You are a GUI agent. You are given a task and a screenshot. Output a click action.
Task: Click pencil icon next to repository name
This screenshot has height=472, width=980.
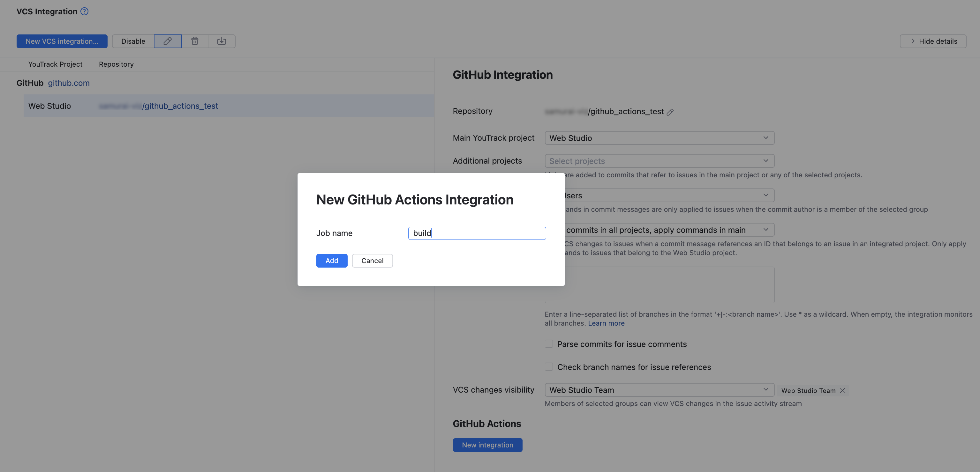pos(670,112)
